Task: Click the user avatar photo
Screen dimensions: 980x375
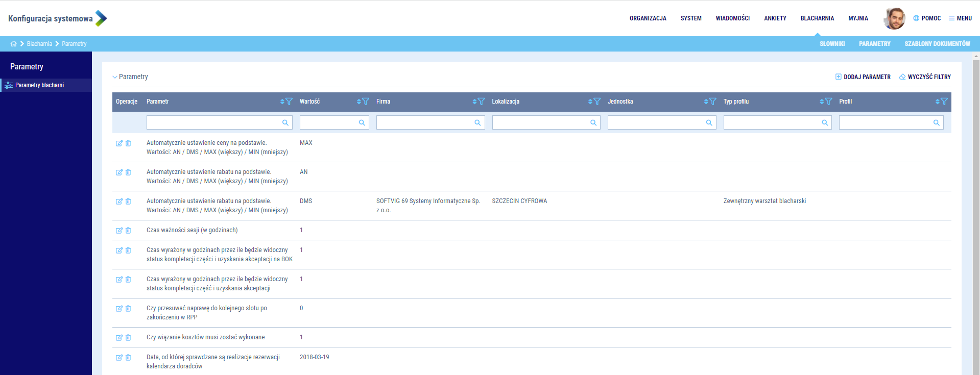Action: point(894,18)
